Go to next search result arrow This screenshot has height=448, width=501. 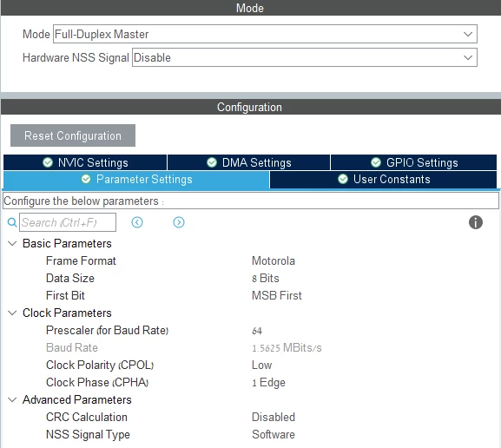[x=179, y=222]
